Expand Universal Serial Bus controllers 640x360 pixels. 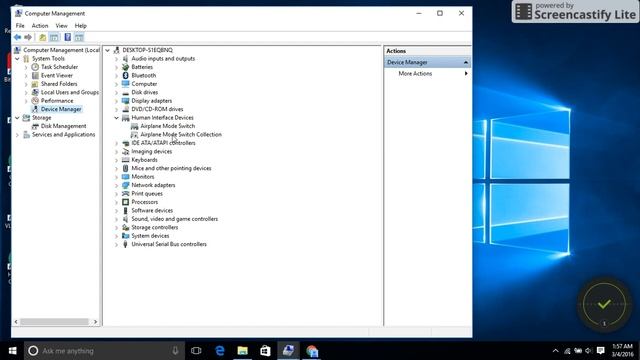(x=116, y=244)
